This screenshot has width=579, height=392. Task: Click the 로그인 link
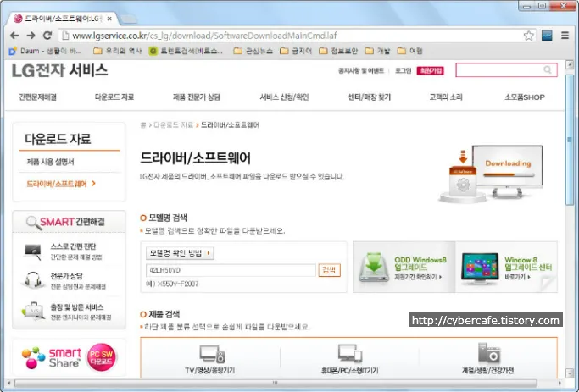[403, 70]
